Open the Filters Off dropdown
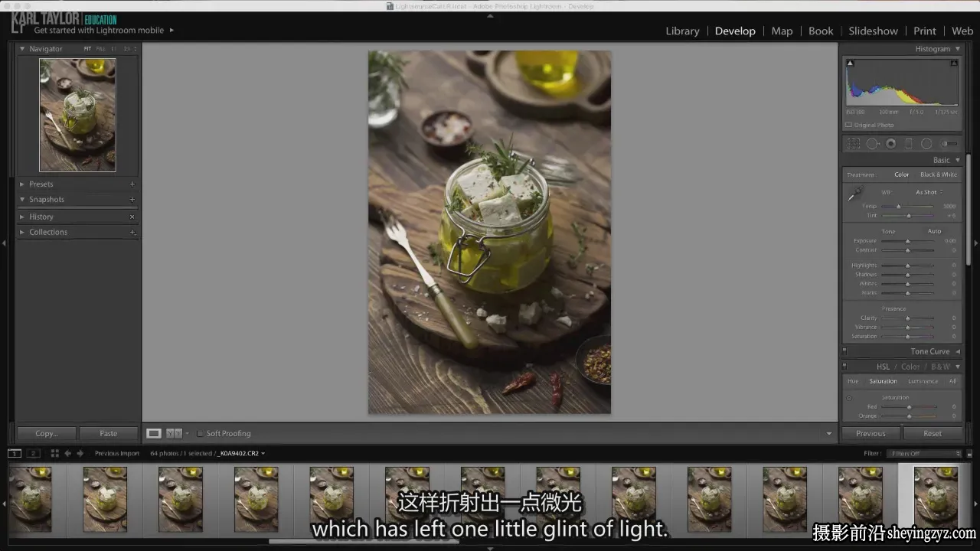The height and width of the screenshot is (551, 980). coord(924,454)
